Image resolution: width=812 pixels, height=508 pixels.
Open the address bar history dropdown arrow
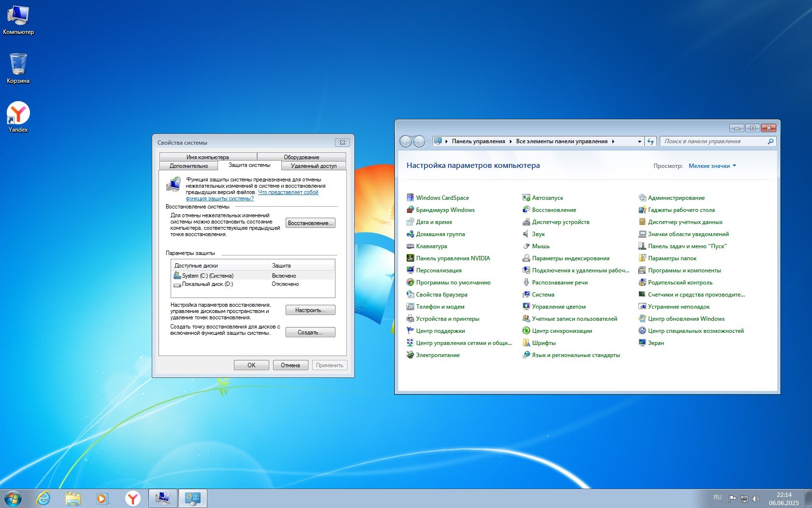(x=639, y=142)
